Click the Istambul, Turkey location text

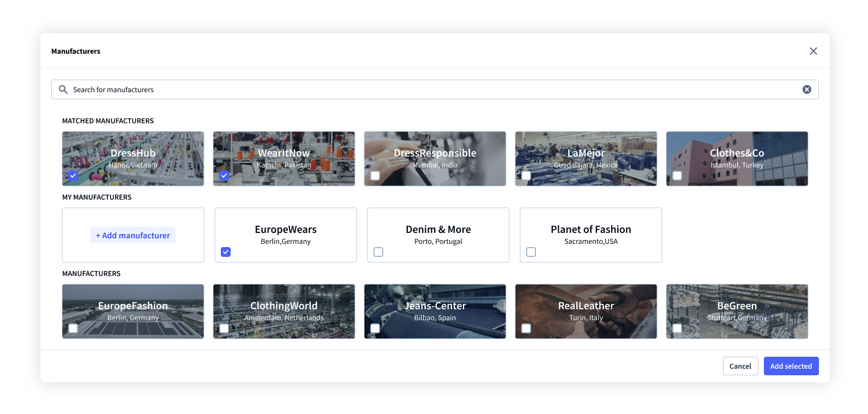click(737, 165)
